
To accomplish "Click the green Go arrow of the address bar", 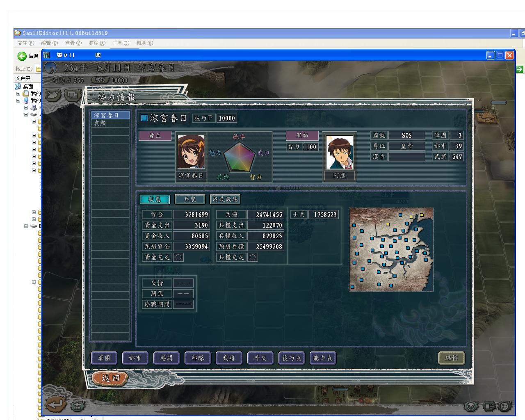I will [520, 69].
